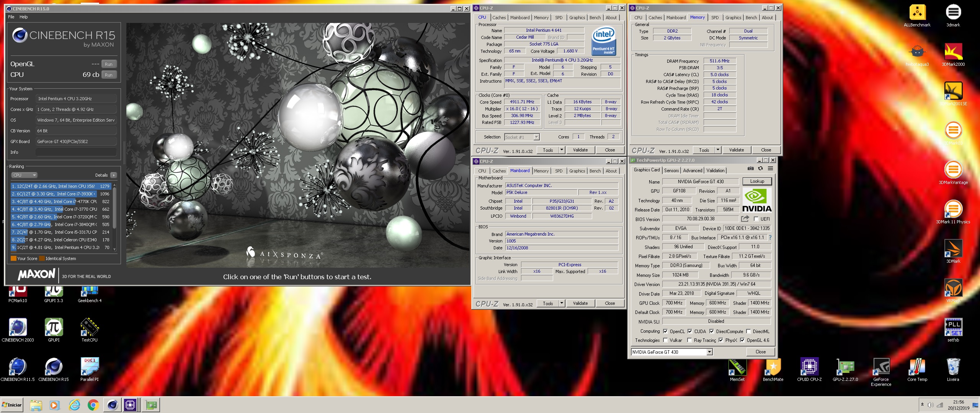The width and height of the screenshot is (980, 413).
Task: Click the BIOS export share icon in GPU-Z
Action: click(x=745, y=219)
